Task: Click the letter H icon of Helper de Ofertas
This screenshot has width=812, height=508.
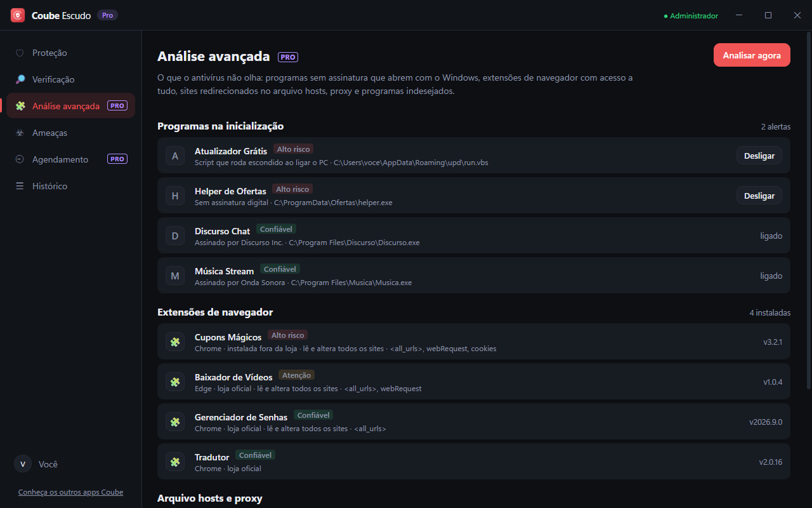Action: tap(175, 196)
